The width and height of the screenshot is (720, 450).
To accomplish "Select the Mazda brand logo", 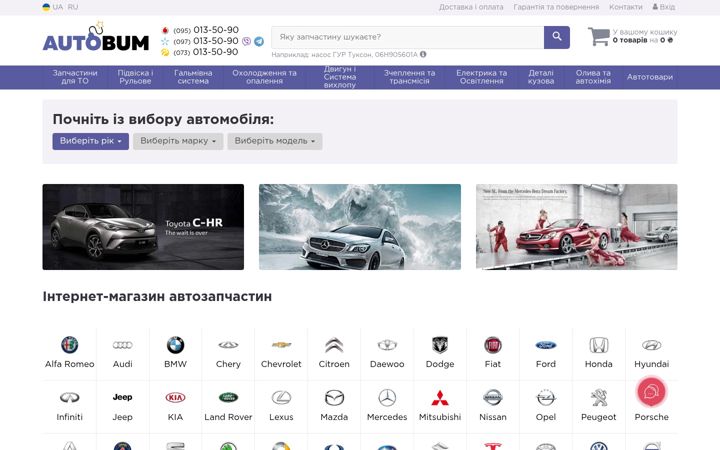I will (x=334, y=398).
